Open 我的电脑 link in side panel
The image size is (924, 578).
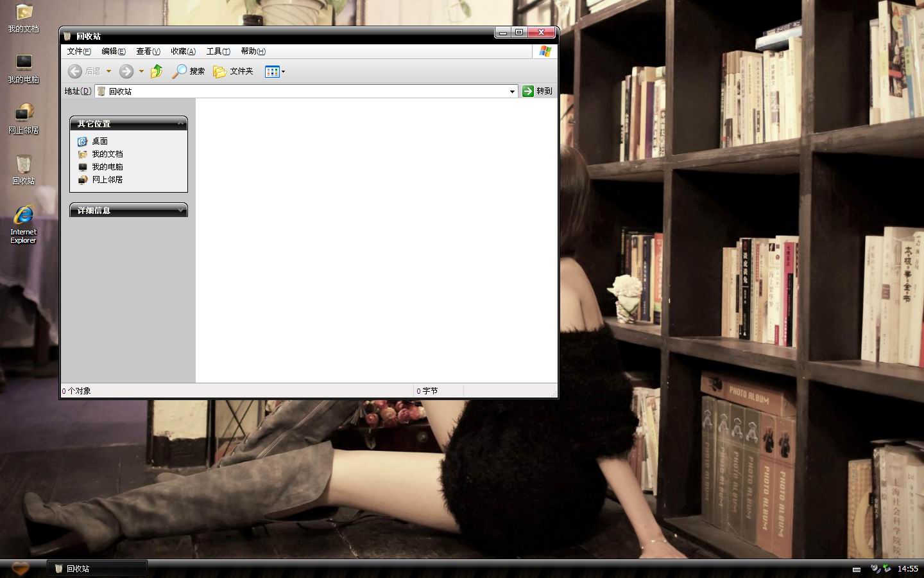tap(107, 167)
